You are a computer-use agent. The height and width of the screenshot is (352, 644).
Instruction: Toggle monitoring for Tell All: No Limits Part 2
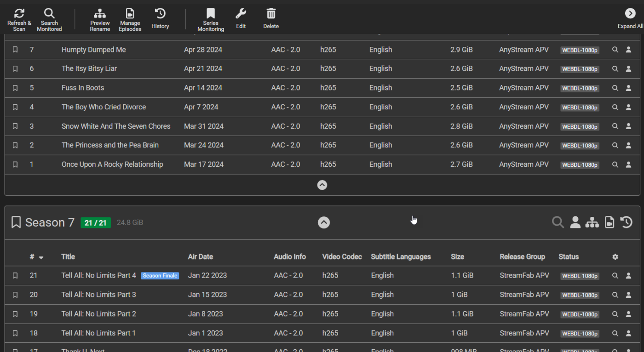(15, 314)
